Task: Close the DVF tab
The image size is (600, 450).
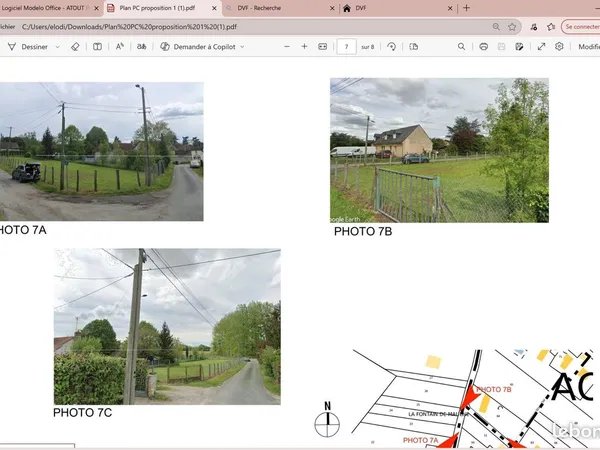Action: click(450, 8)
